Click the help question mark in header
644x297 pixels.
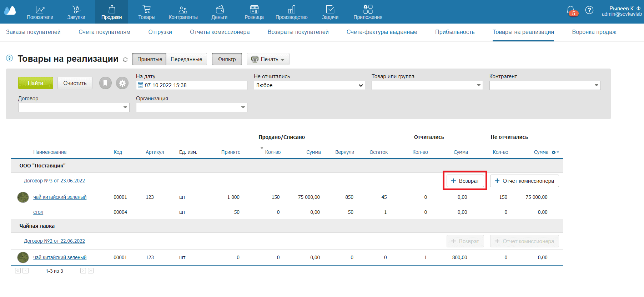589,10
